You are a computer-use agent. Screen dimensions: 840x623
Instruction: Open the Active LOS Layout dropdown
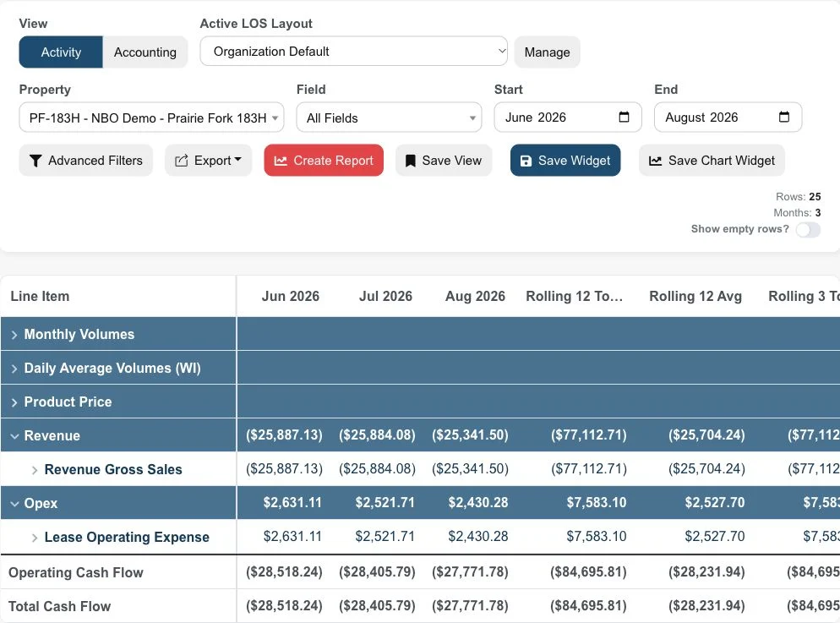tap(353, 52)
